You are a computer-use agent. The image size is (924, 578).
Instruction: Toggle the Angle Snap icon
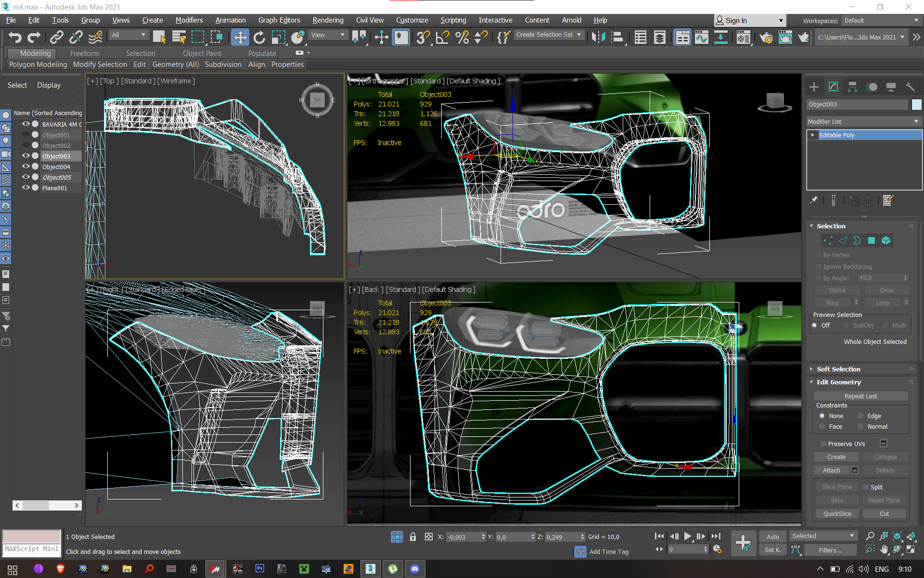(442, 37)
